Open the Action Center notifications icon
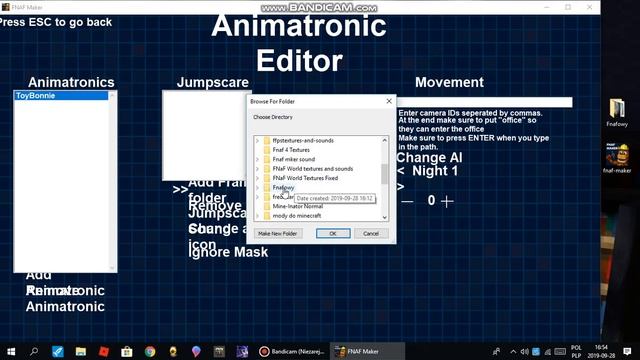Viewport: 640px width, 360px height. click(627, 351)
